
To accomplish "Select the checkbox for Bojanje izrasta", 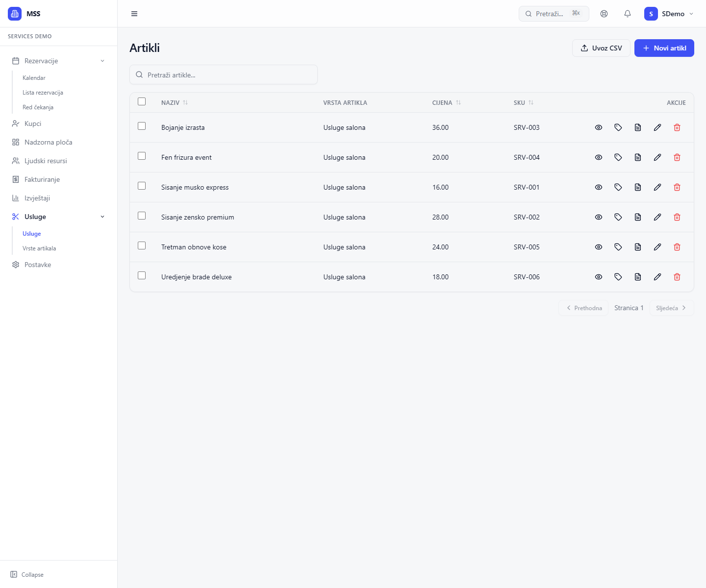I will tap(142, 126).
